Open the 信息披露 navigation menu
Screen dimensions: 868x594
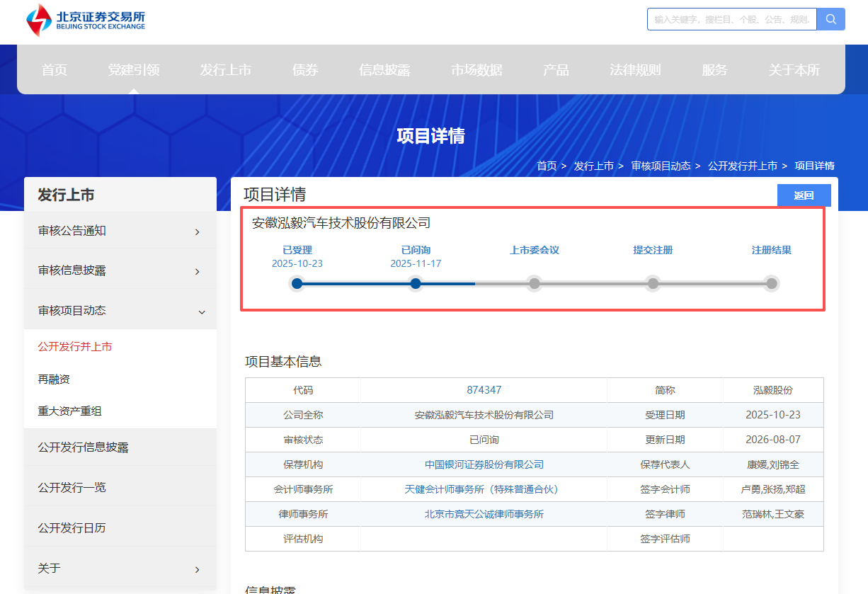384,69
